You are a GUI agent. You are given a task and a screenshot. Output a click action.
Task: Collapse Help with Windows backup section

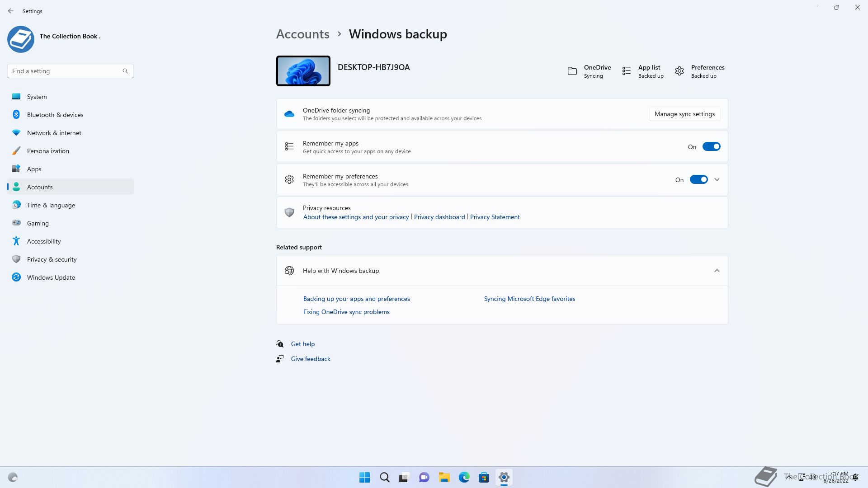click(x=717, y=271)
